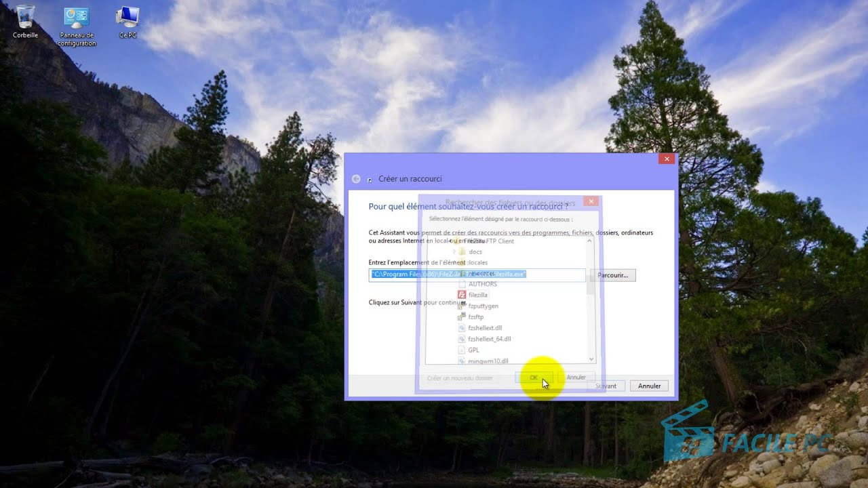This screenshot has height=488, width=868.
Task: Select the fzshellext_64.dll file name
Action: click(490, 339)
